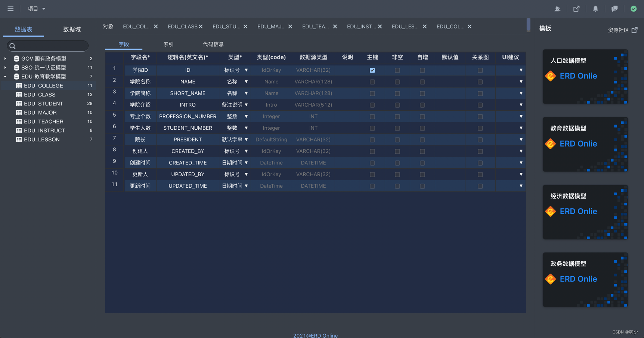Viewport: 644px width, 338px height.
Task: Close the EDU_TEA... tab
Action: pyautogui.click(x=335, y=27)
